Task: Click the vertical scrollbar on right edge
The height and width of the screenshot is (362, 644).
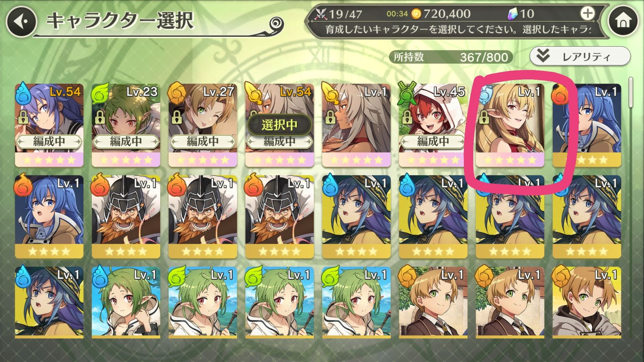Action: tap(631, 93)
